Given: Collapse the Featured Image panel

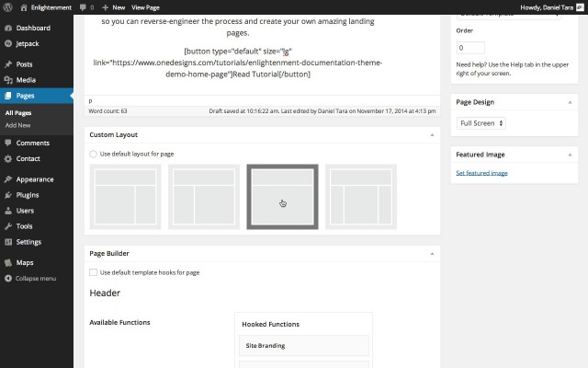Looking at the screenshot, I should point(570,155).
